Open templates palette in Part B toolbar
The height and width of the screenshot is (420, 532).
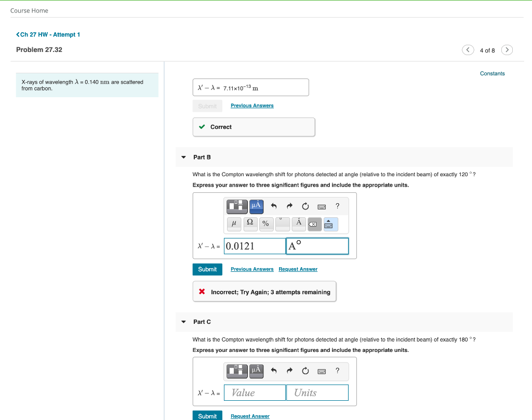click(x=237, y=206)
